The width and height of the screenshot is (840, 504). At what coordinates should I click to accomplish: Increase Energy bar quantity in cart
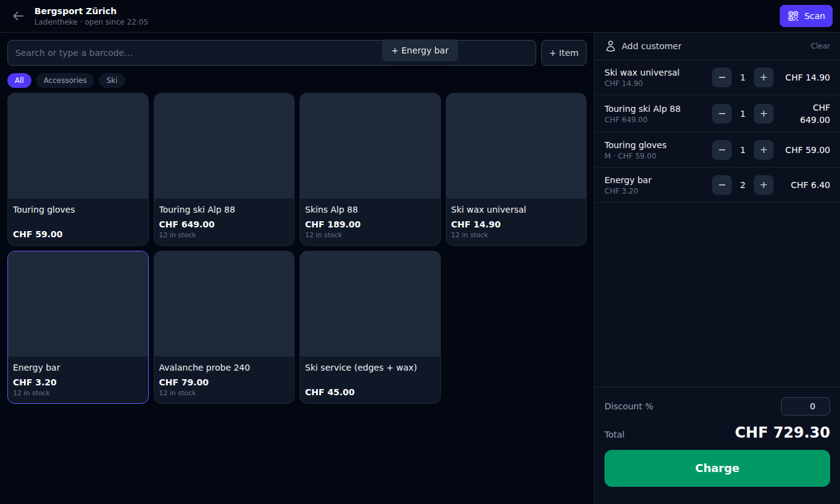[764, 185]
